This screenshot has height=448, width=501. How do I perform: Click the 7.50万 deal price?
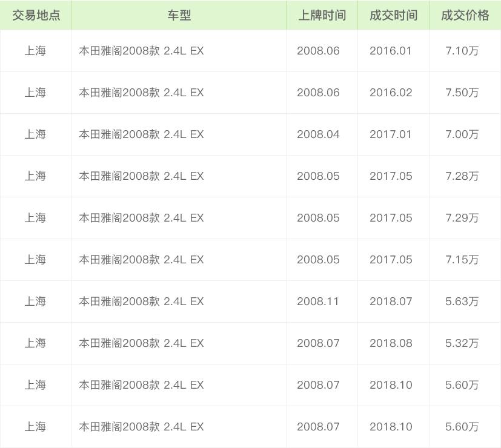click(x=462, y=93)
